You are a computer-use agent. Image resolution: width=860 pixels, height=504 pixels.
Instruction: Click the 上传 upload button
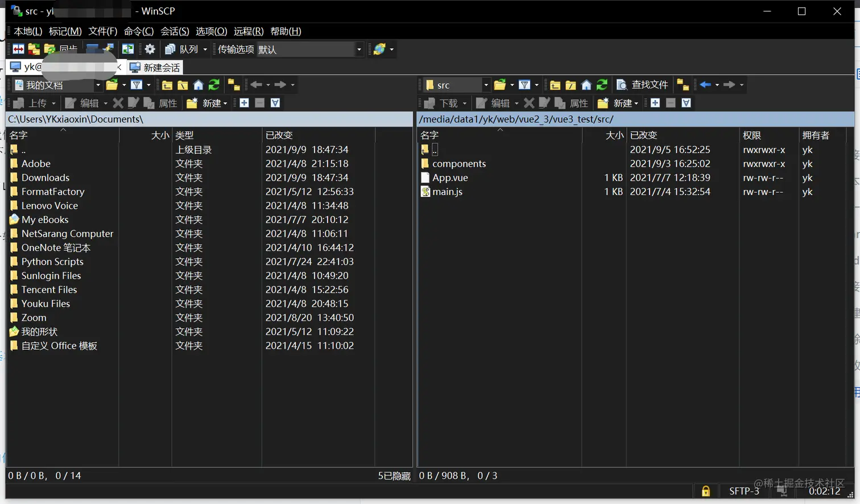[x=31, y=103]
